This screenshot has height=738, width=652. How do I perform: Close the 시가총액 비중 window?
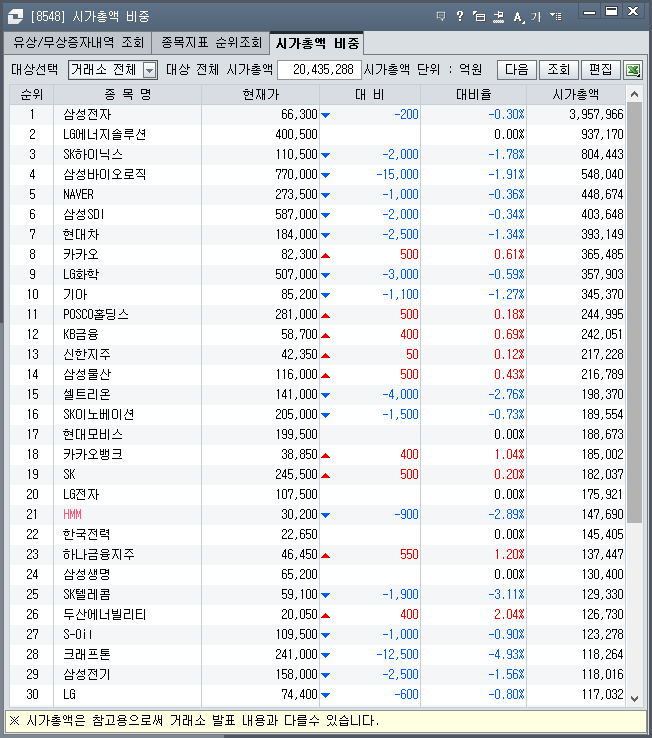pos(633,11)
